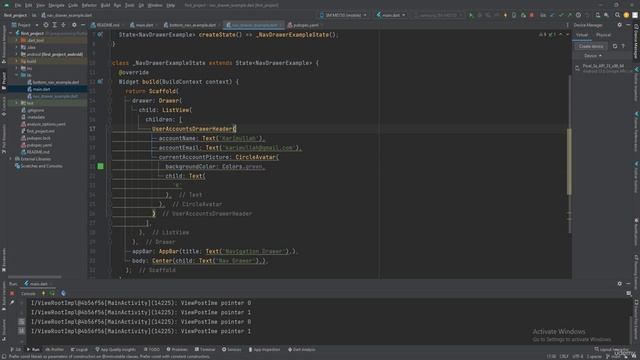Open Search Everywhere magnifier icon
Viewport: 640px width, 360px height.
click(x=618, y=15)
